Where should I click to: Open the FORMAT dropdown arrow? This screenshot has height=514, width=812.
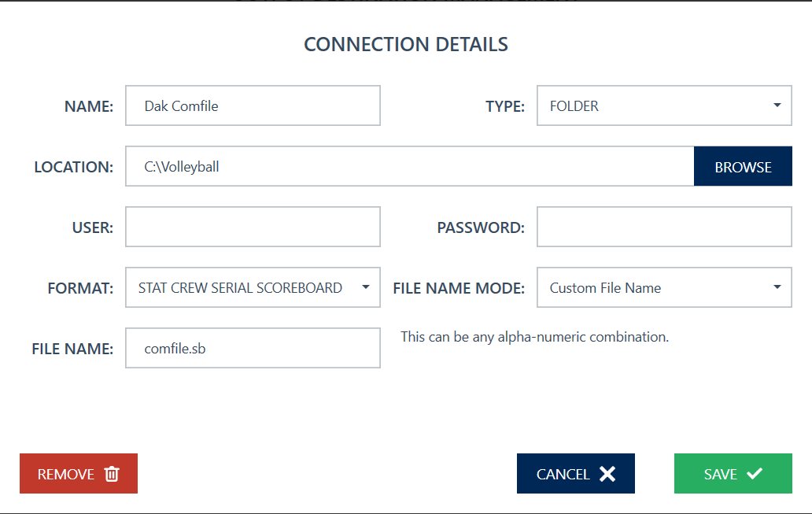pos(365,287)
